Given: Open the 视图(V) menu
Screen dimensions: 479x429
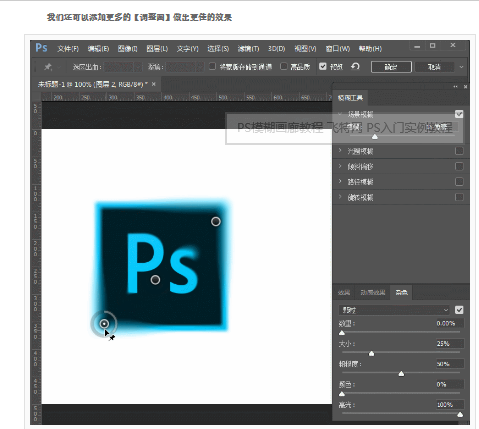Looking at the screenshot, I should pos(305,49).
